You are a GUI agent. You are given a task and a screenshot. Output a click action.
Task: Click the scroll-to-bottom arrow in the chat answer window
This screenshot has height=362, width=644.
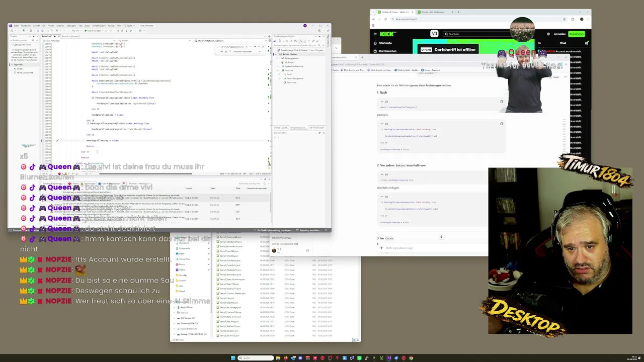point(441,237)
